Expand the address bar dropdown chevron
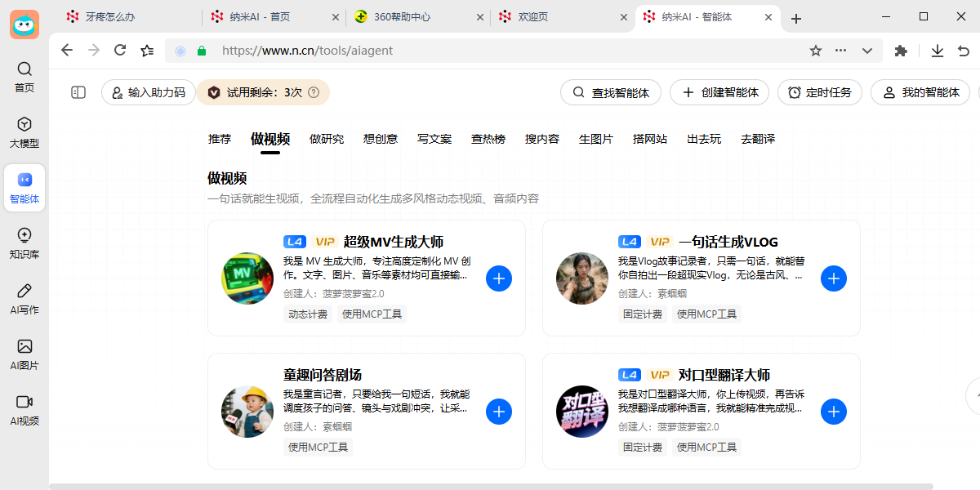This screenshot has width=980, height=490. [x=866, y=50]
